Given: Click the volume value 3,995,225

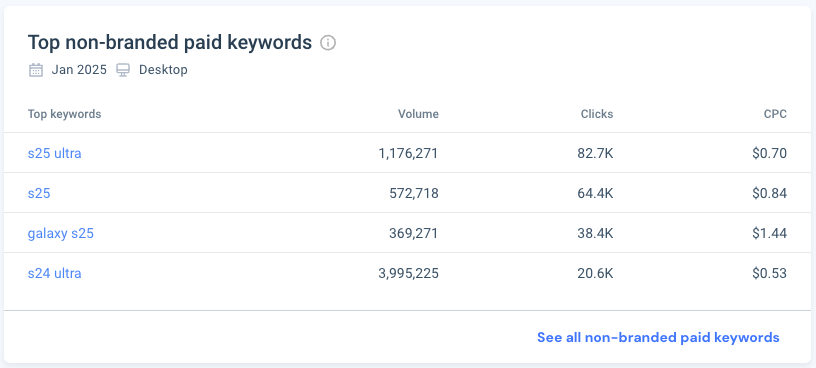Looking at the screenshot, I should (409, 273).
